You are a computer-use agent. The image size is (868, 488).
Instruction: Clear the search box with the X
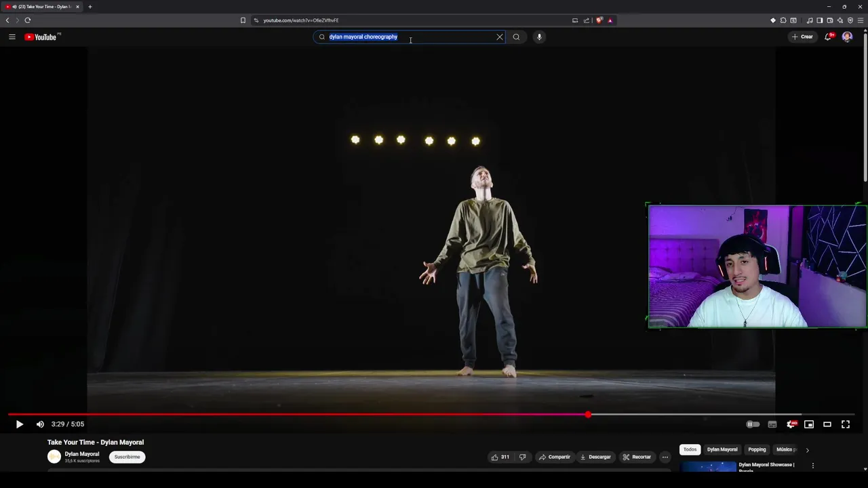coord(500,37)
